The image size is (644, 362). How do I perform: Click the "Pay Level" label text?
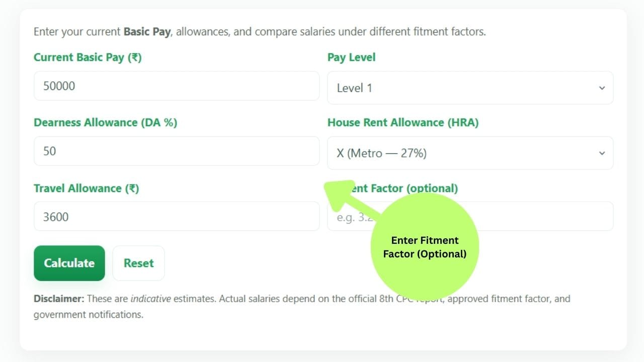pyautogui.click(x=351, y=57)
